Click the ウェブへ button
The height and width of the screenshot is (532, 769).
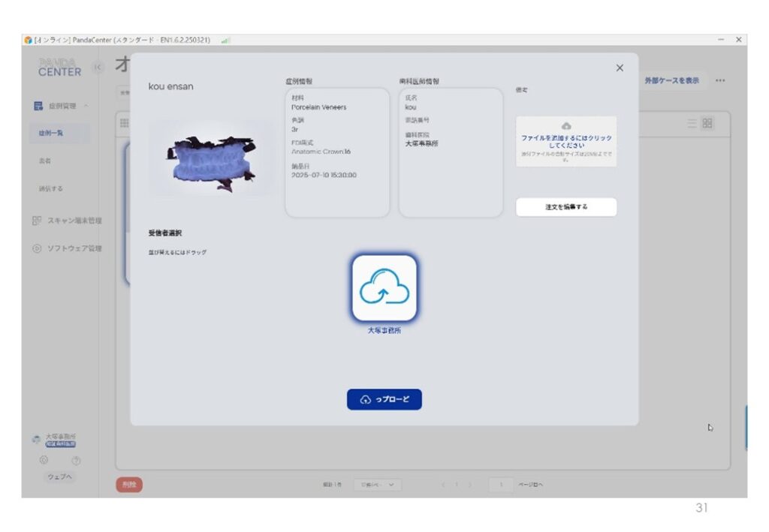(59, 477)
